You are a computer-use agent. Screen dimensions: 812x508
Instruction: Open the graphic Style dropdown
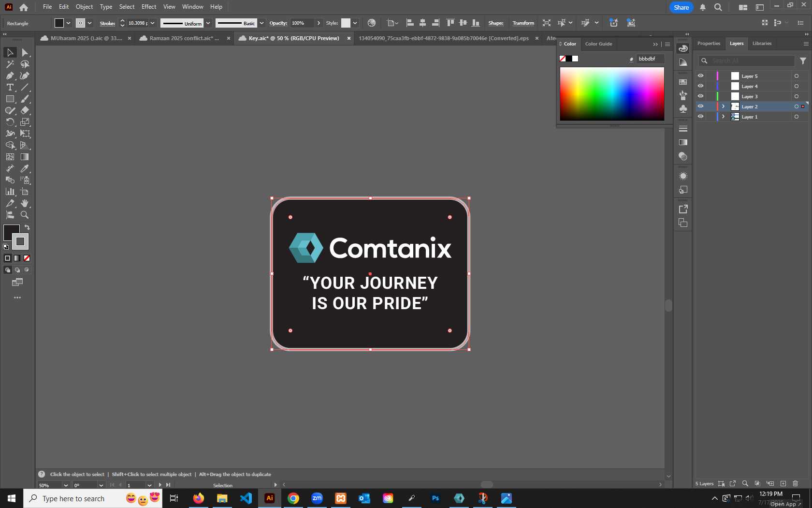[x=355, y=23]
